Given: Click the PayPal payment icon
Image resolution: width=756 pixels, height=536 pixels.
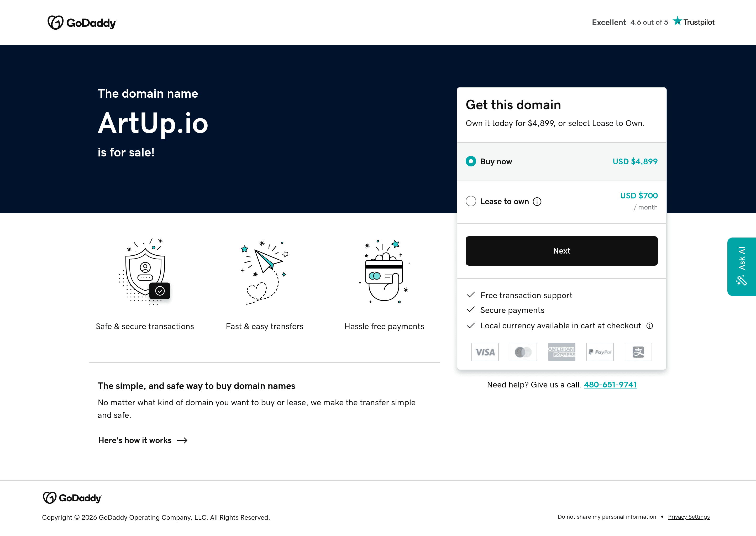Looking at the screenshot, I should pos(600,352).
